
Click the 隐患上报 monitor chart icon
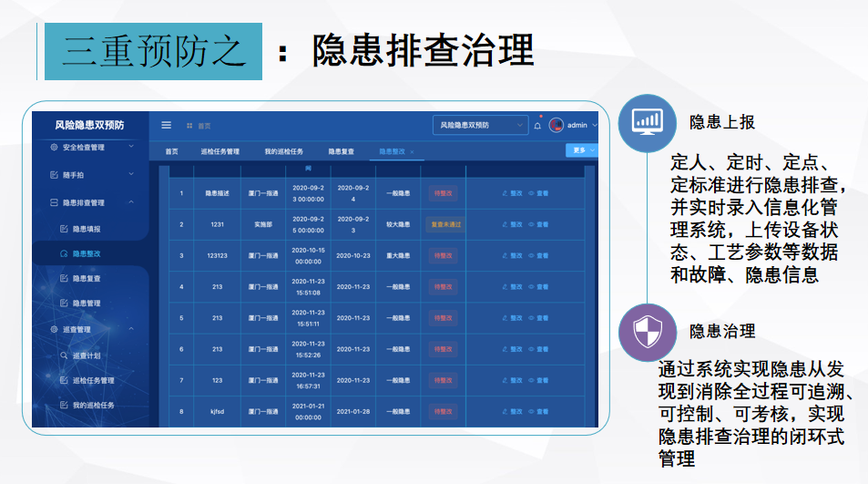(647, 122)
